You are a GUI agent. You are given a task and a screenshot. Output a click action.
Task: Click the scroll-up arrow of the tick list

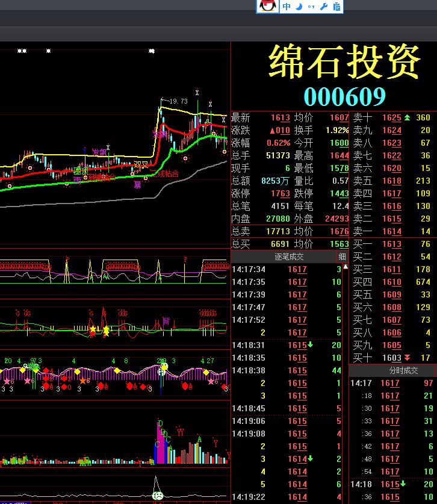346,267
